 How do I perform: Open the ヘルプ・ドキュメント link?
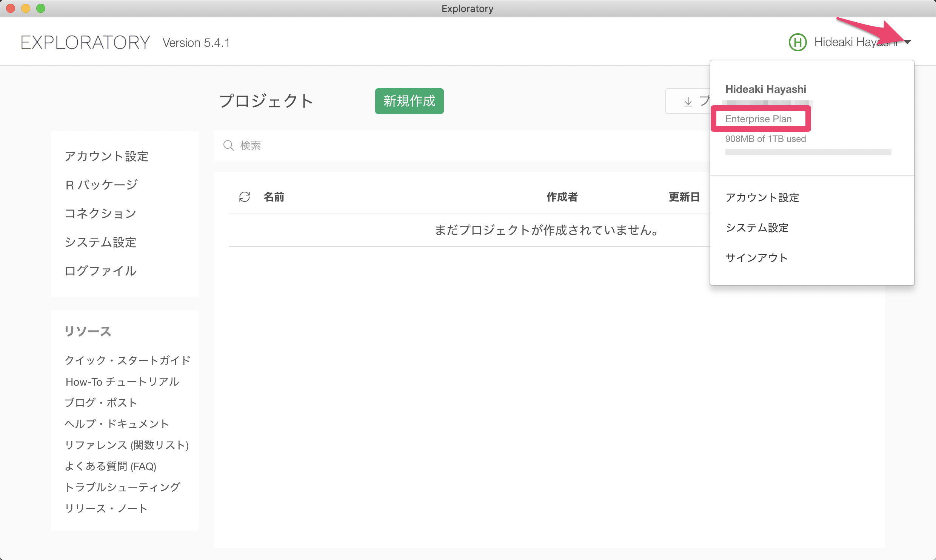pos(117,424)
